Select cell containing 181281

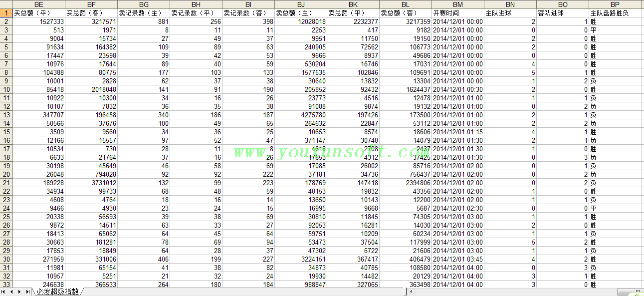click(x=91, y=242)
